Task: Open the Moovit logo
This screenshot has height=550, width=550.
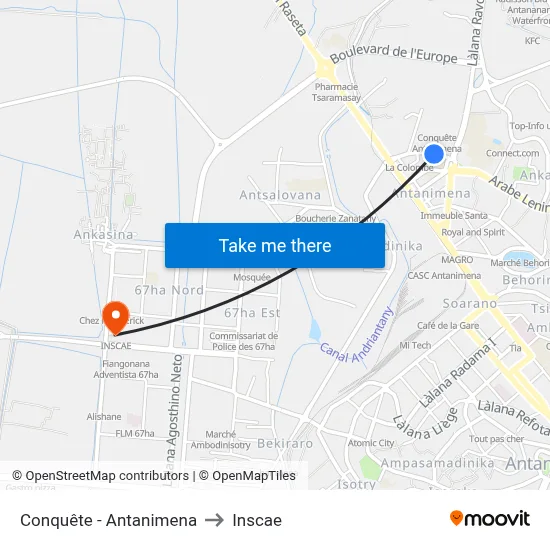Action: [490, 519]
